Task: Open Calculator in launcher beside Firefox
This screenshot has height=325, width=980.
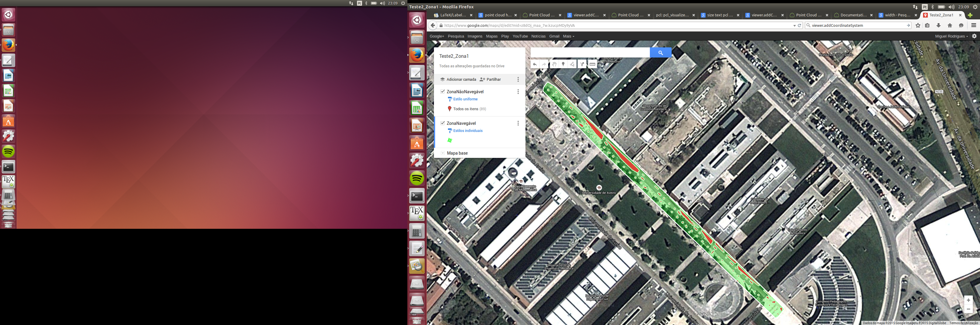Action: pyautogui.click(x=417, y=231)
